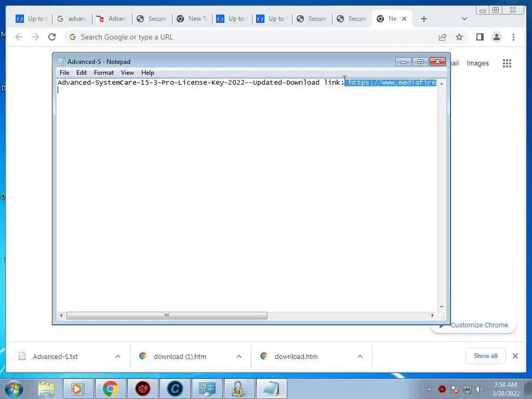This screenshot has width=532, height=399.
Task: Open blue C app on taskbar
Action: [175, 389]
